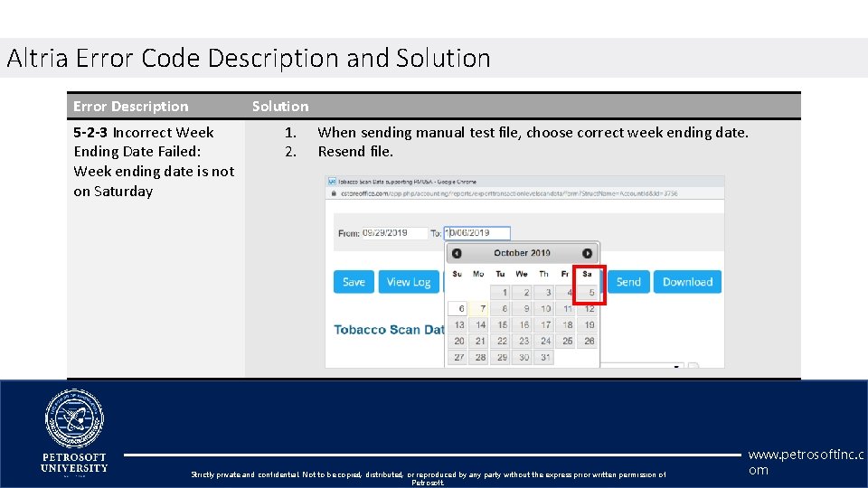Viewport: 868px width, 488px height.
Task: Select October 24 in the calendar
Action: point(544,341)
